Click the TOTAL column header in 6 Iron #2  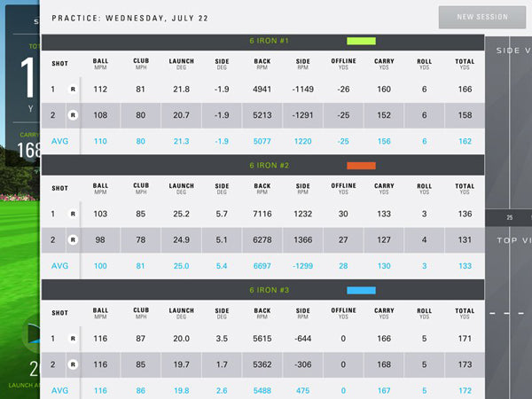point(465,188)
